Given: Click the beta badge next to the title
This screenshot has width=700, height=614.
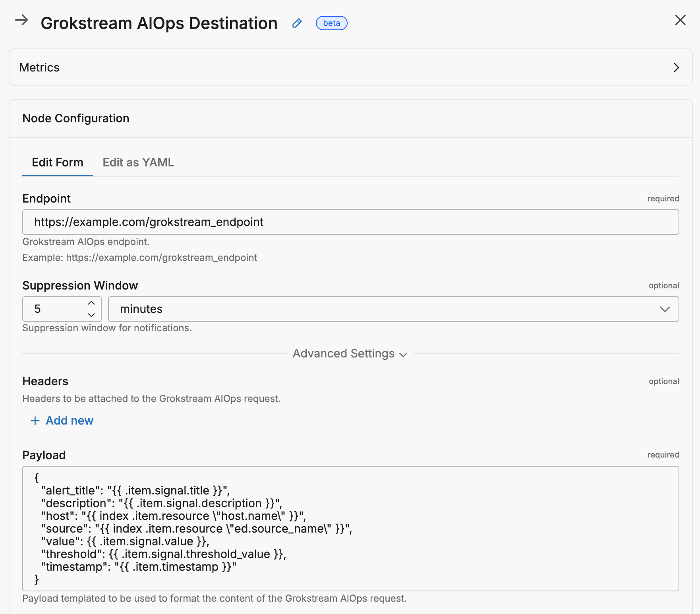Looking at the screenshot, I should pos(331,23).
